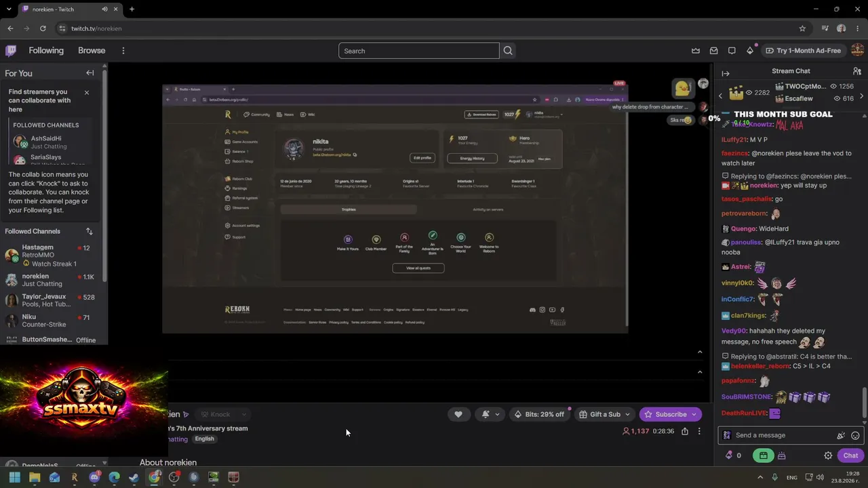Share the stream icon
The height and width of the screenshot is (488, 868).
click(685, 431)
